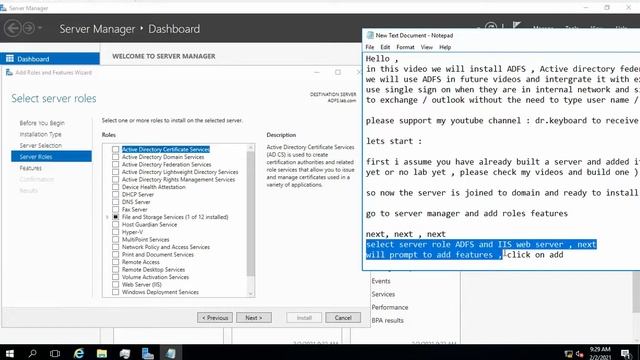Check the Fax Server checkbox

(116, 209)
